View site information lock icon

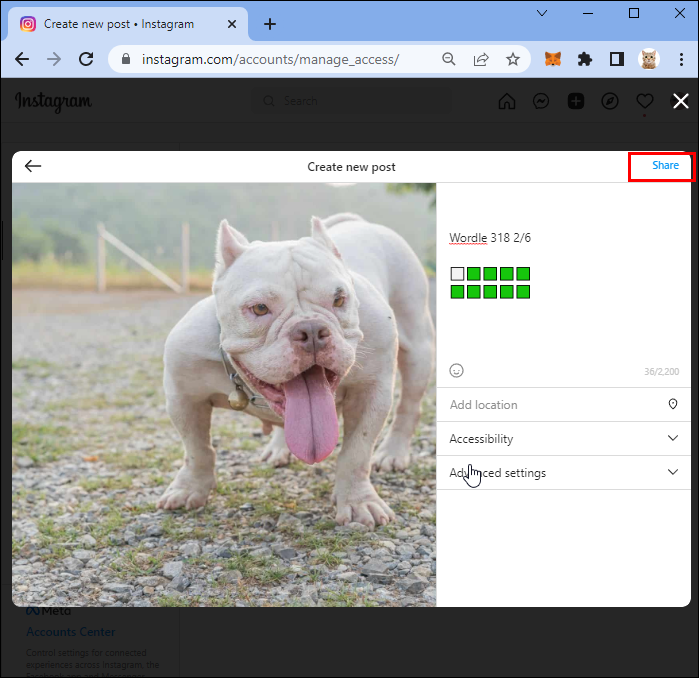[126, 59]
